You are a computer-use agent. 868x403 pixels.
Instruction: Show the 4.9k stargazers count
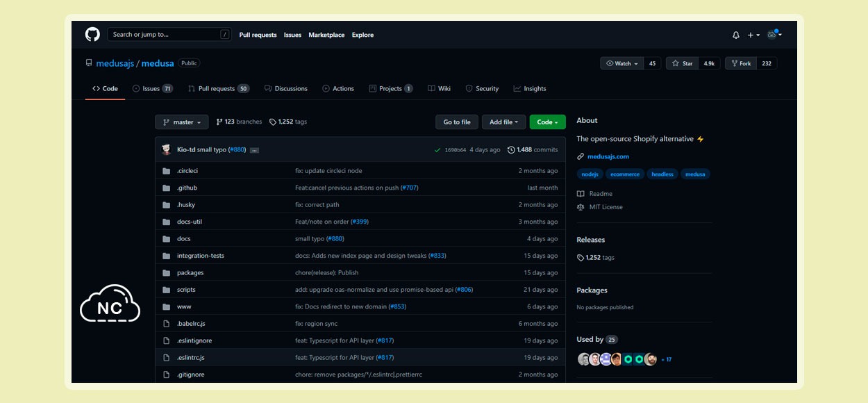(x=709, y=63)
